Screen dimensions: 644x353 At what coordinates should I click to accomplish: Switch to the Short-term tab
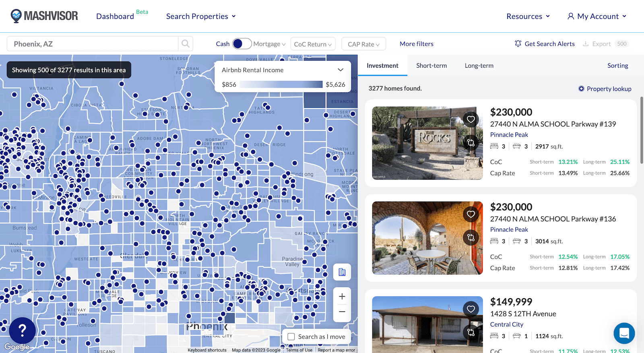pyautogui.click(x=431, y=66)
